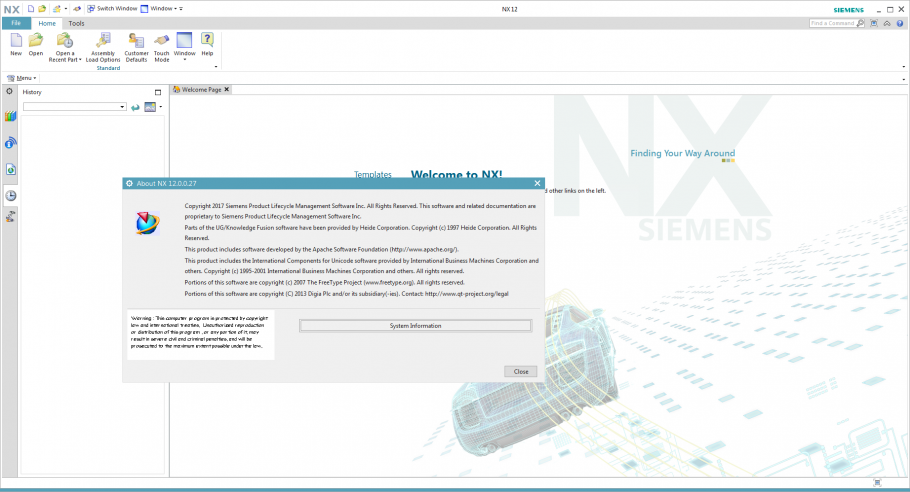Open the File tab

tap(15, 23)
